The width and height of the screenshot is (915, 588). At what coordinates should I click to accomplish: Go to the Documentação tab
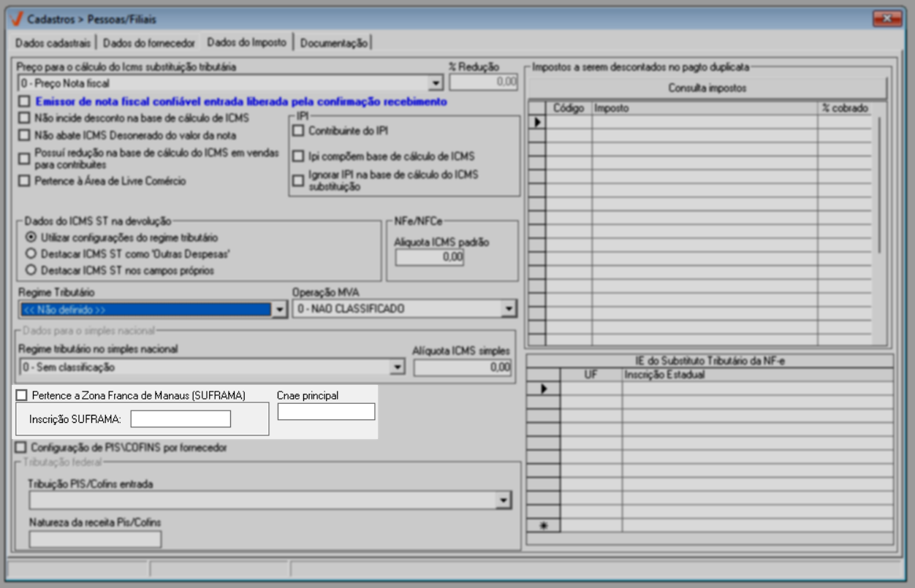(333, 42)
